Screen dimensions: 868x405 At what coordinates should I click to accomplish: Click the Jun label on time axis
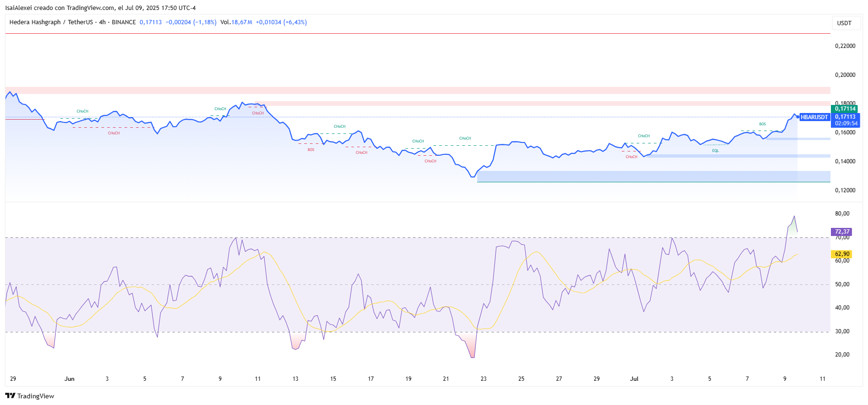point(69,379)
